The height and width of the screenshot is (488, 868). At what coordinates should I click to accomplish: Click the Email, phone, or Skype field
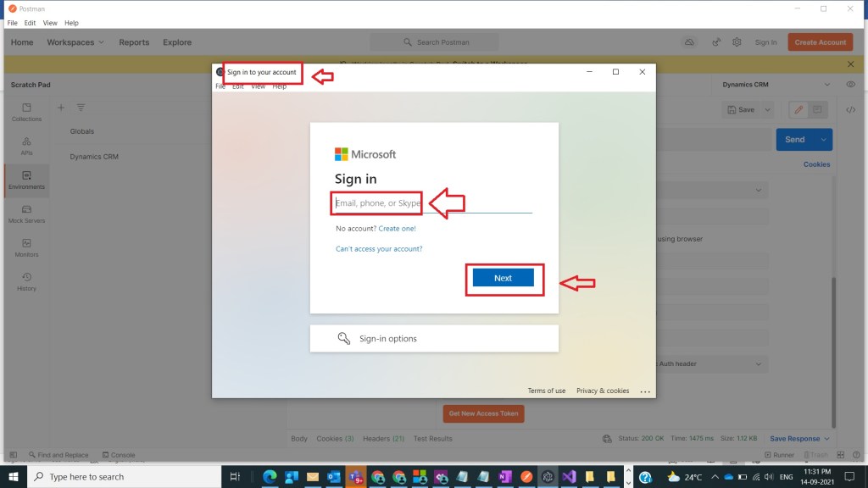(432, 203)
